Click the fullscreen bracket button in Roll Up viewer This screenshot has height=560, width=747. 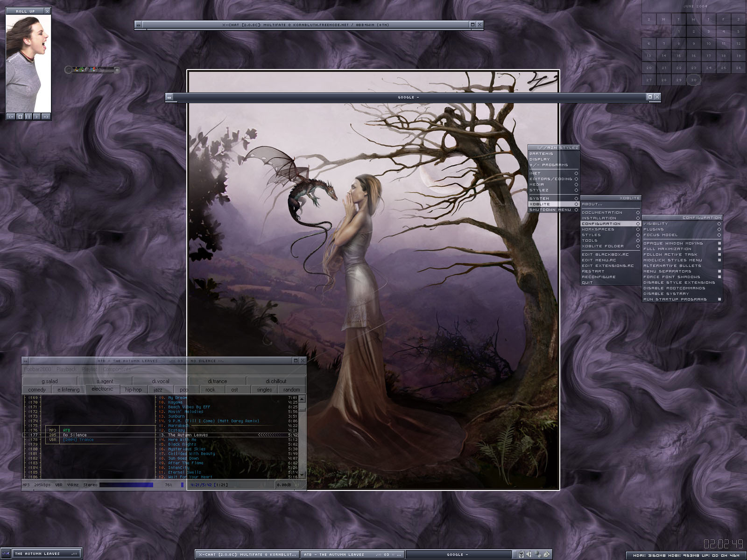[x=20, y=117]
